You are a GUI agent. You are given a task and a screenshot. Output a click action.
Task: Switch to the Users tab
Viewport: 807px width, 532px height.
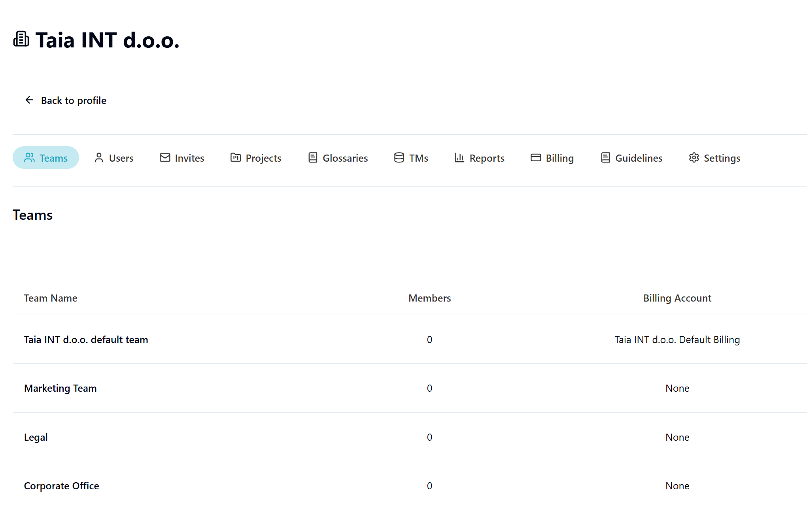(121, 158)
